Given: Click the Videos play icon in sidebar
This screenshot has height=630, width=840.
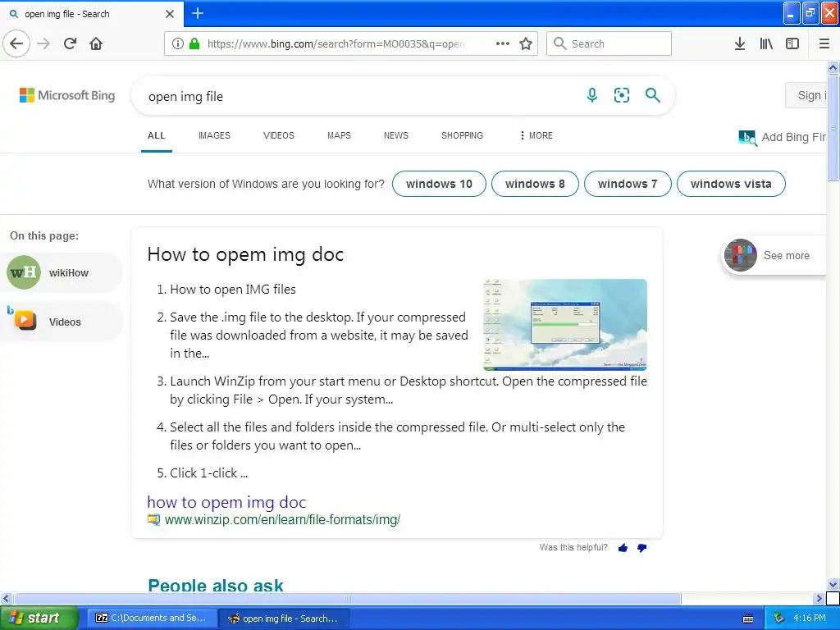Looking at the screenshot, I should tap(24, 320).
